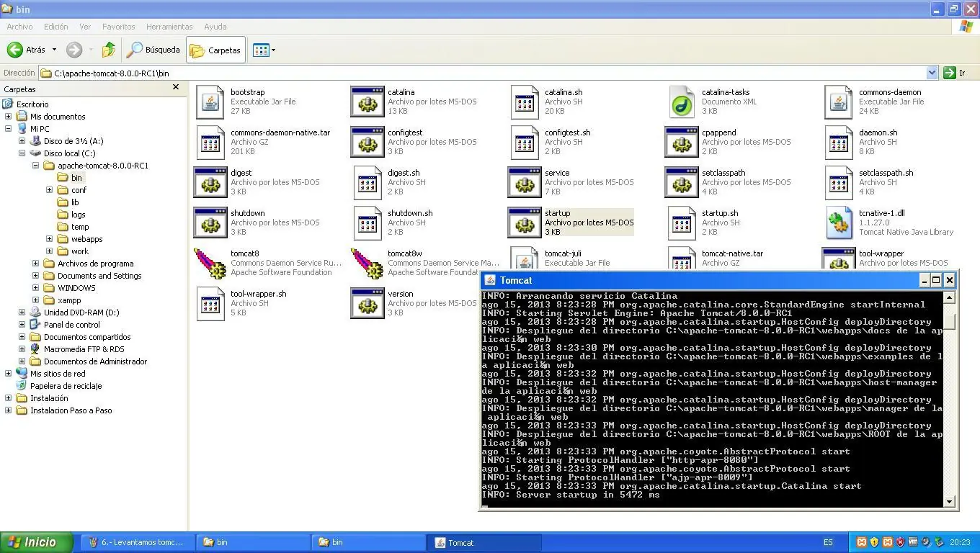
Task: Open the Búsqueda search panel
Action: tap(153, 50)
